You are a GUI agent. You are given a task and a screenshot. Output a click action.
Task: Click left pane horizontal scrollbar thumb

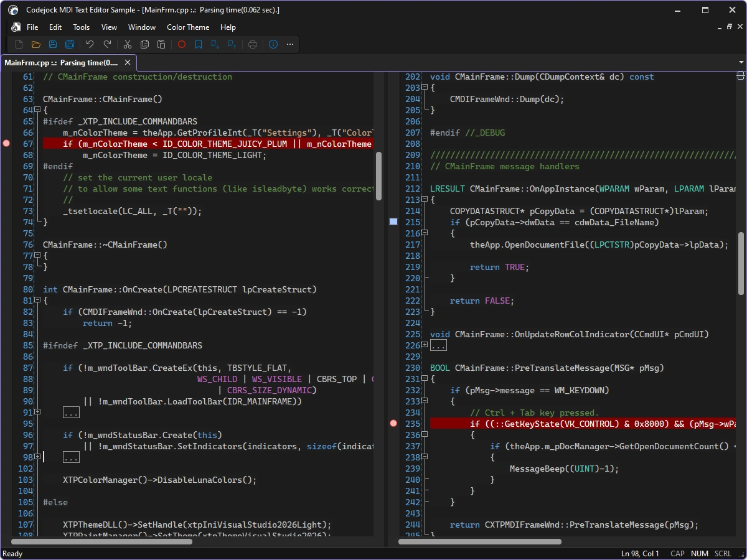(x=102, y=541)
